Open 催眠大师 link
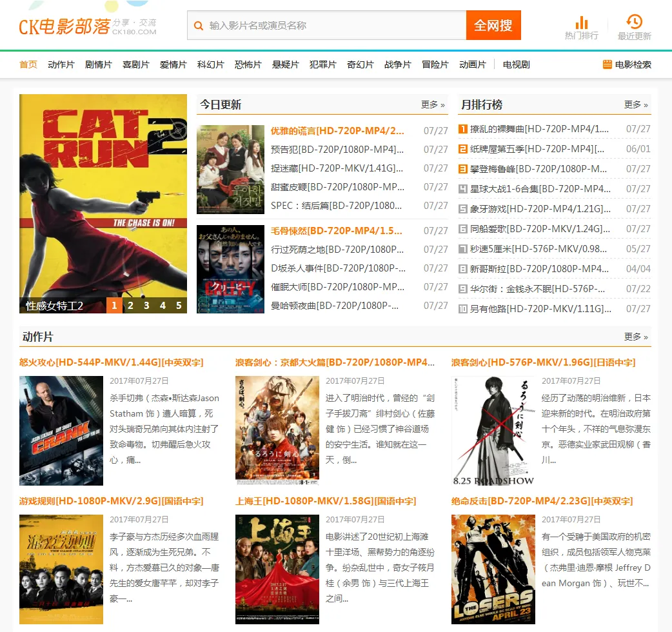 pyautogui.click(x=338, y=286)
